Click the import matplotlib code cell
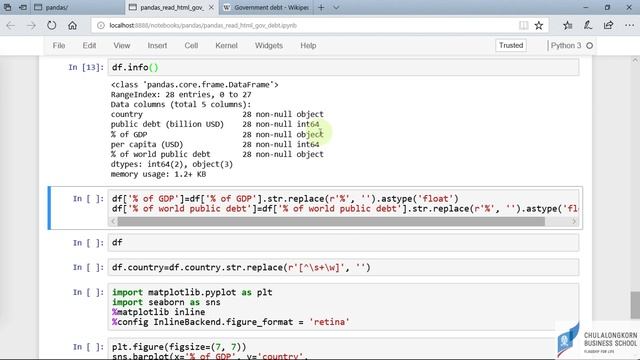This screenshot has height=360, width=640. pos(343,307)
